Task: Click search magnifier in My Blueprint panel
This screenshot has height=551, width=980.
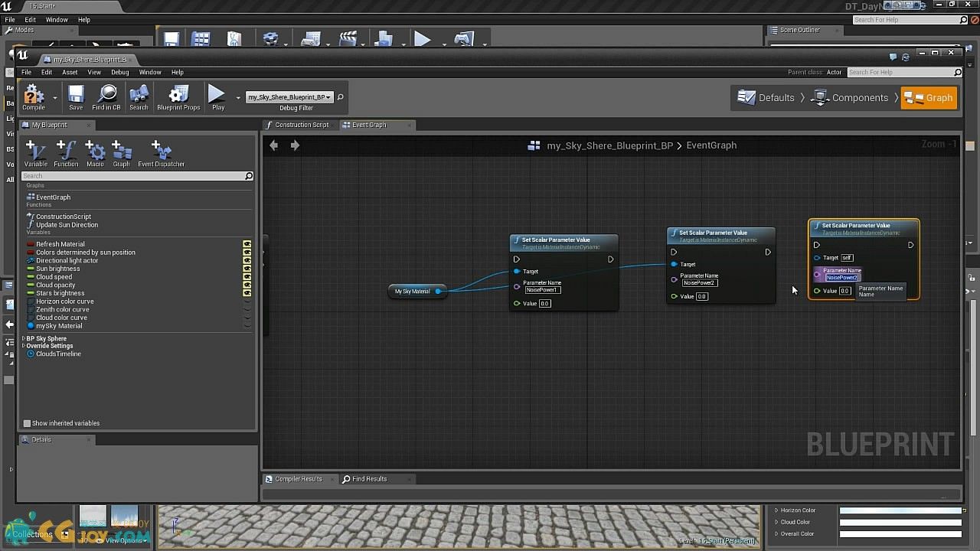Action: [x=249, y=176]
